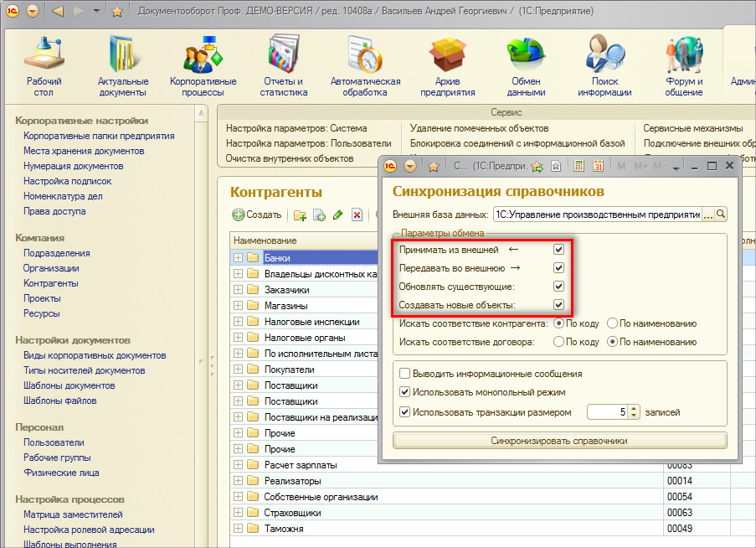Expand the Покупатели folder
The height and width of the screenshot is (548, 756).
point(238,369)
